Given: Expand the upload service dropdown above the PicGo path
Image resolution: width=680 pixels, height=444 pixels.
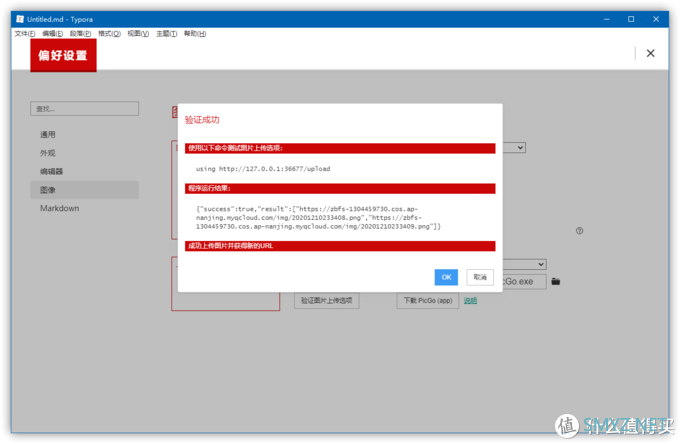Looking at the screenshot, I should (525, 264).
